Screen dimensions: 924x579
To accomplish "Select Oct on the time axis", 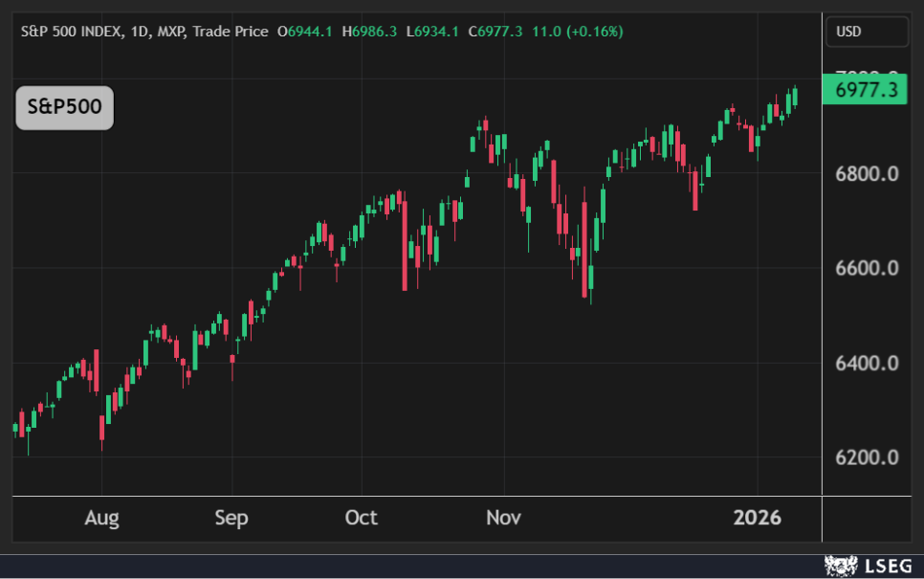I will click(x=361, y=519).
